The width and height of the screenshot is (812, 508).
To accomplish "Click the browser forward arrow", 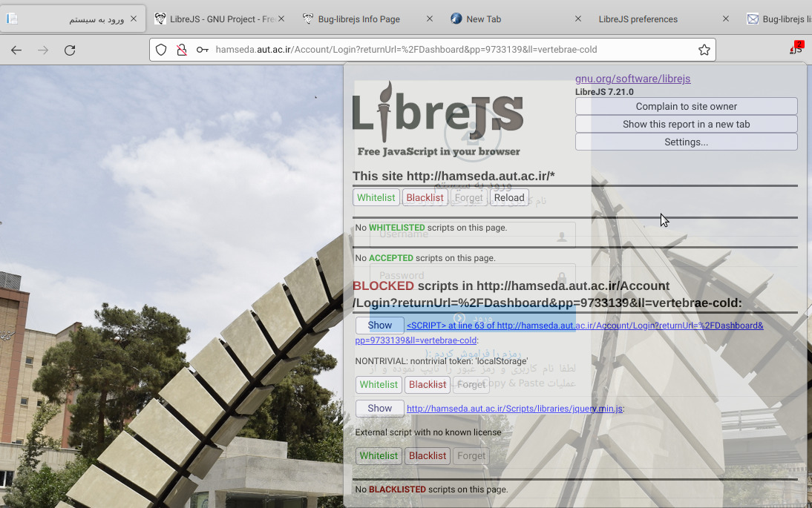I will [43, 50].
